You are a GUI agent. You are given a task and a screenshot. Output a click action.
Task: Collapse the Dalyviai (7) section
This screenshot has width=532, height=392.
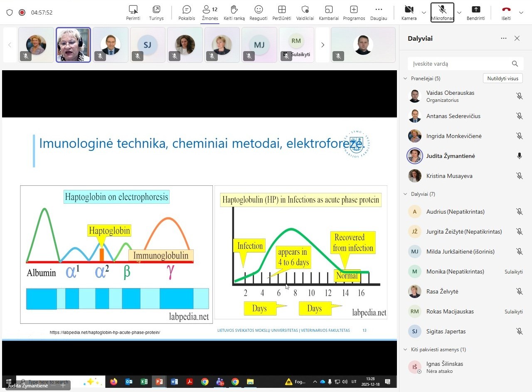click(406, 194)
